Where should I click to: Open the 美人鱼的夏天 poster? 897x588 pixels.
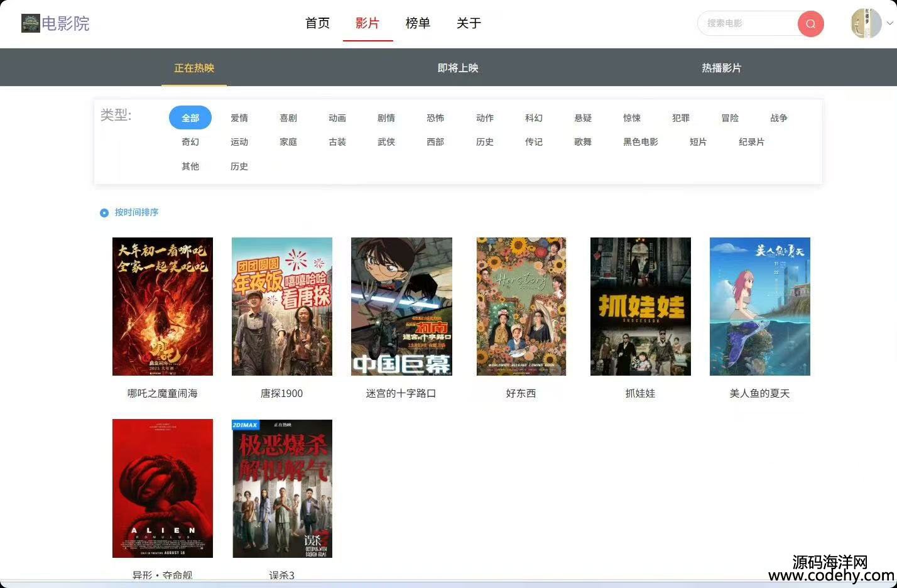(759, 307)
